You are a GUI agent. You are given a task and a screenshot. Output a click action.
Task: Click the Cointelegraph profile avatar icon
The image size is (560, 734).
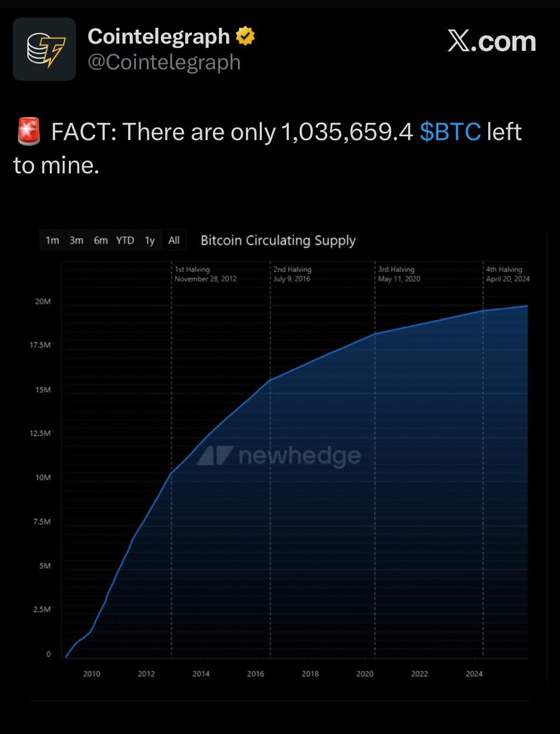pyautogui.click(x=44, y=49)
